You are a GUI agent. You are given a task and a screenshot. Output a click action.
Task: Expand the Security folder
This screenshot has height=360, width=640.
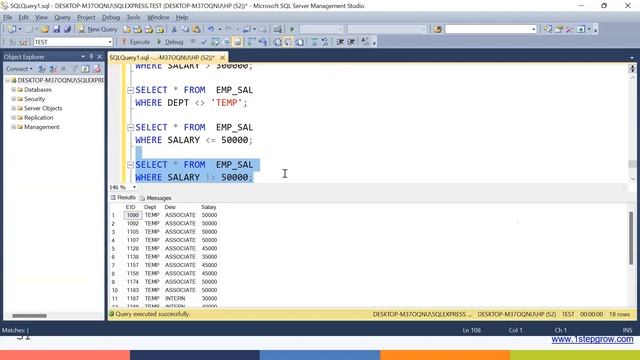(13, 99)
